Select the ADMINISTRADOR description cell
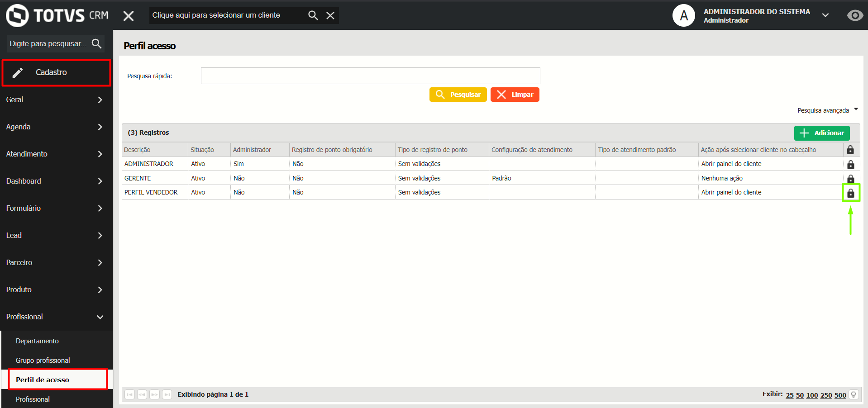 155,164
